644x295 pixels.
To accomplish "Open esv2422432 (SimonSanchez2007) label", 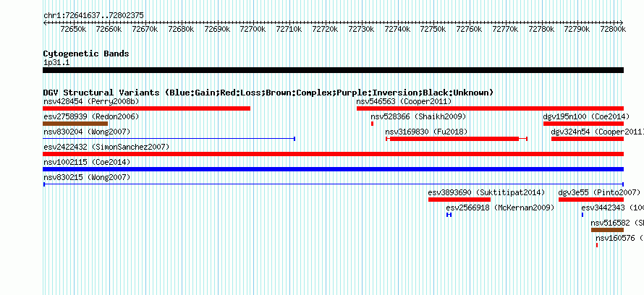I will tap(106, 147).
